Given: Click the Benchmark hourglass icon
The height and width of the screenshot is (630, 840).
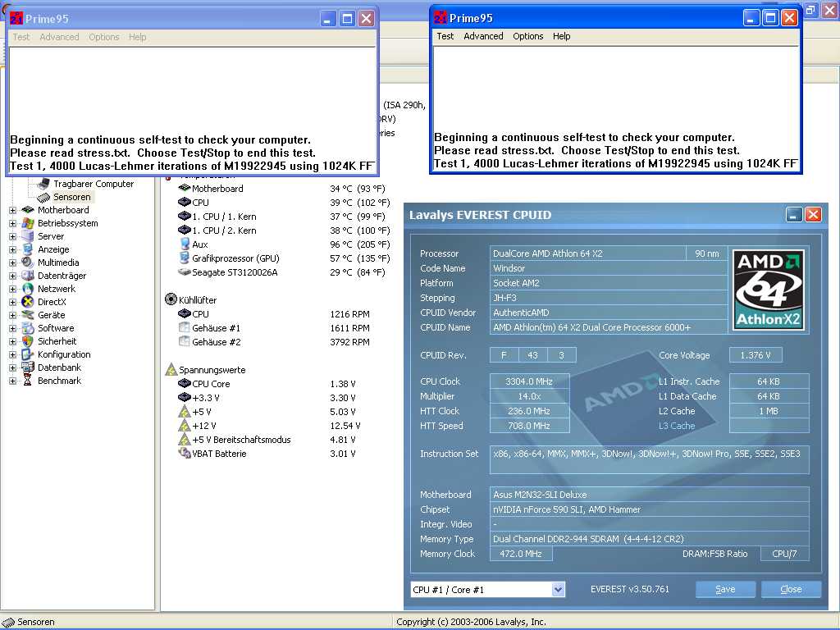Looking at the screenshot, I should (x=27, y=381).
